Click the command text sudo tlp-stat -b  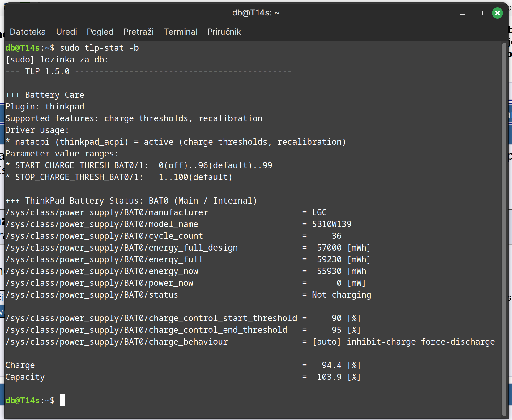[99, 48]
